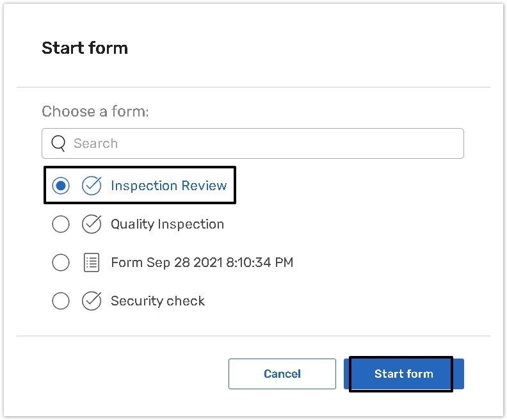Viewport: 507px width, 420px height.
Task: Select the Inspection Review radio button
Action: pyautogui.click(x=61, y=186)
